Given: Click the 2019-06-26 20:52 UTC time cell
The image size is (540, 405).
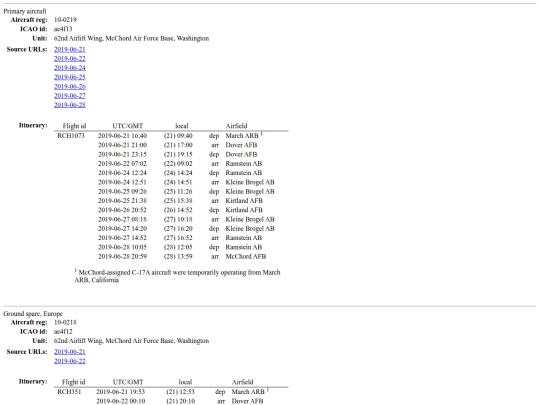Looking at the screenshot, I should pos(123,210).
